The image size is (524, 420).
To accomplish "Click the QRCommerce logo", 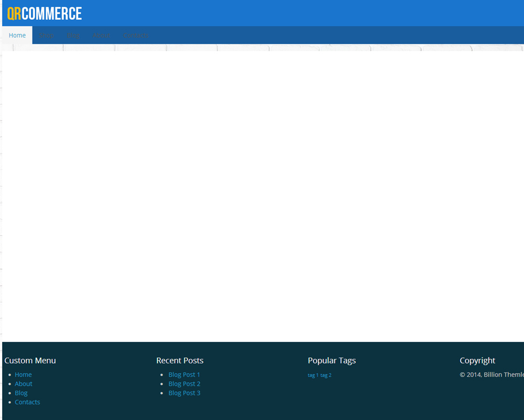I will click(x=45, y=14).
